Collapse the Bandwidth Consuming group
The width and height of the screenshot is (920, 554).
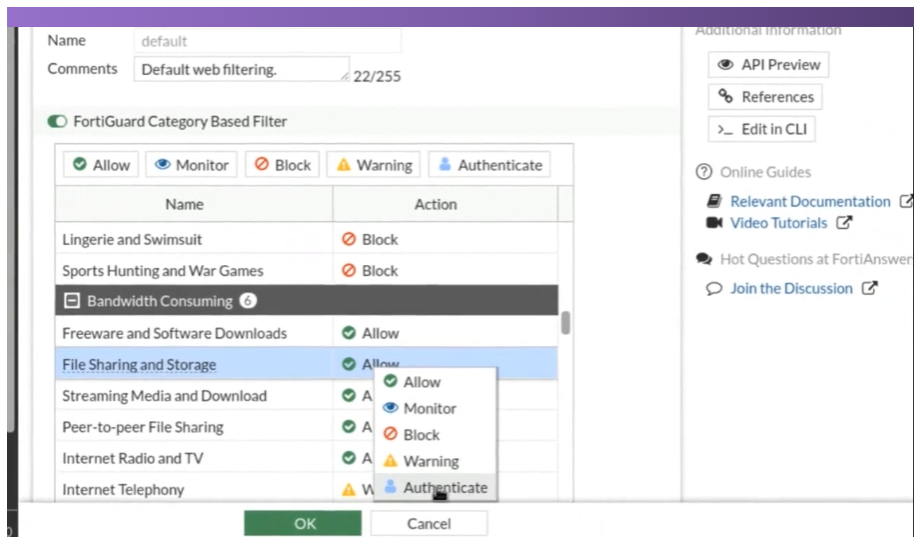[x=72, y=301]
